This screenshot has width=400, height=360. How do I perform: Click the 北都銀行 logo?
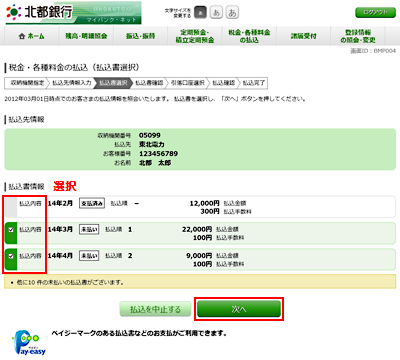[x=39, y=12]
